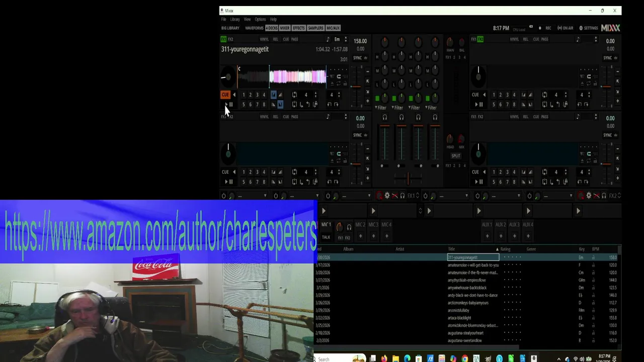Viewport: 644px width, 362px height.
Task: Activate hotcue 8 on the 311-youregonnagetit deck
Action: [264, 105]
